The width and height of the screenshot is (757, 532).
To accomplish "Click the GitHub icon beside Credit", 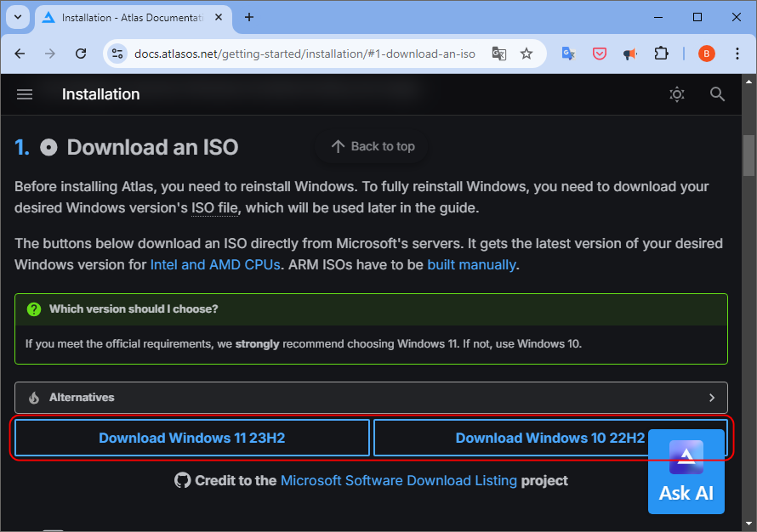I will pos(183,480).
